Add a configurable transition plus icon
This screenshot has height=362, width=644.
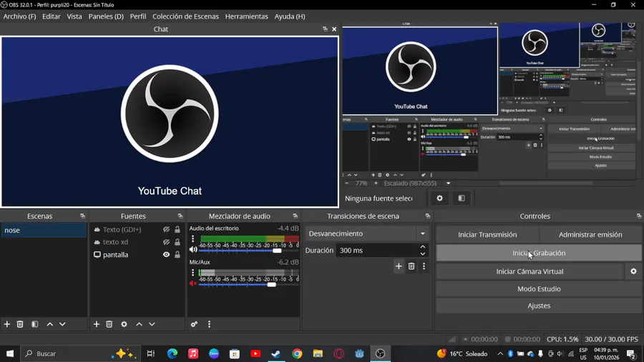[399, 266]
